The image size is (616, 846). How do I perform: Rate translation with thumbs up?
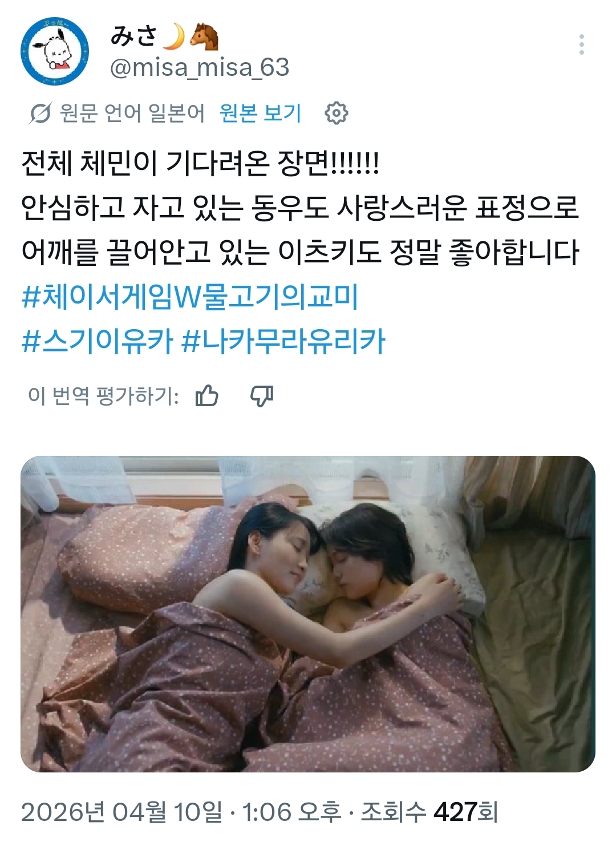207,395
